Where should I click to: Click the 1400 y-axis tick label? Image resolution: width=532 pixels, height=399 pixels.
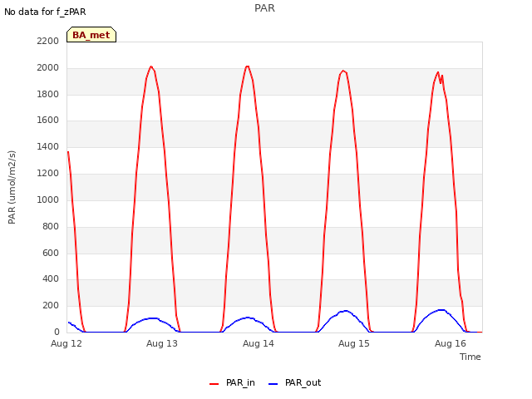pyautogui.click(x=48, y=146)
